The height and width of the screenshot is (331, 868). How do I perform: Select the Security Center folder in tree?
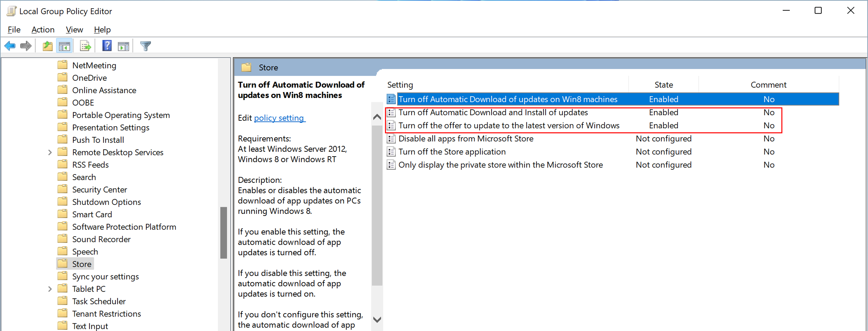(x=99, y=190)
